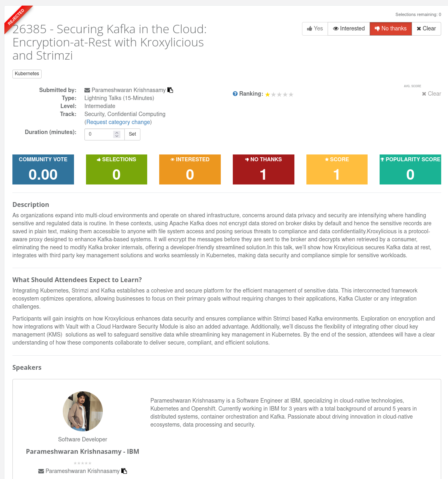Click the Ranking help question mark icon

(x=235, y=94)
